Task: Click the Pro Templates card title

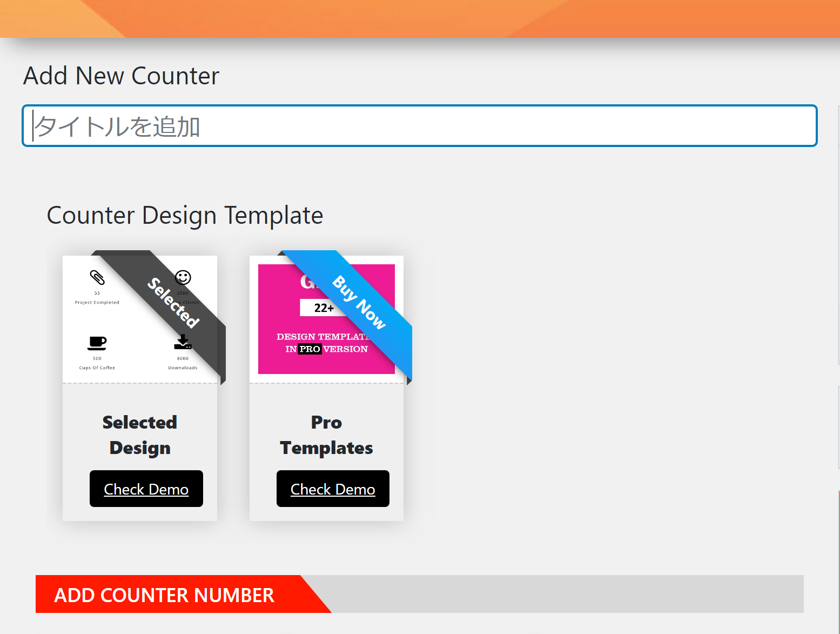Action: 326,435
